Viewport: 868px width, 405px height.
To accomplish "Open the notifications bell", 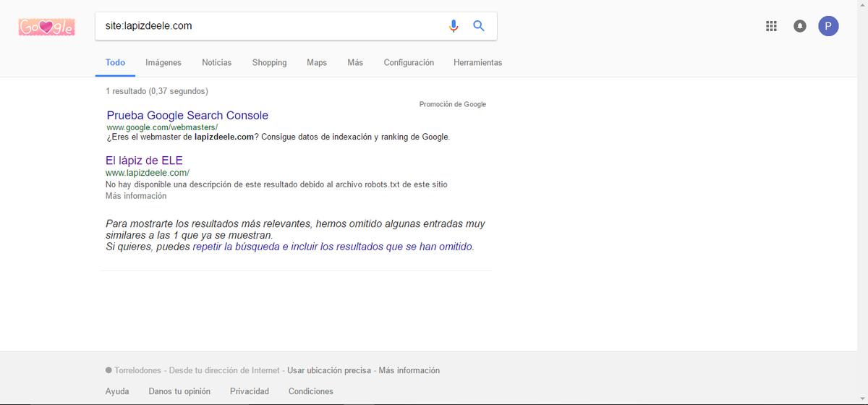I will click(799, 27).
